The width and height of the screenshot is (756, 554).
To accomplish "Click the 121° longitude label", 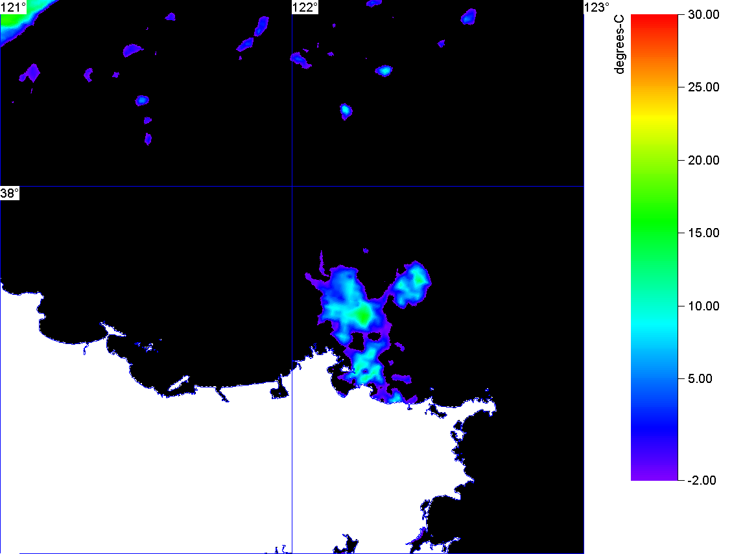I will click(x=13, y=7).
